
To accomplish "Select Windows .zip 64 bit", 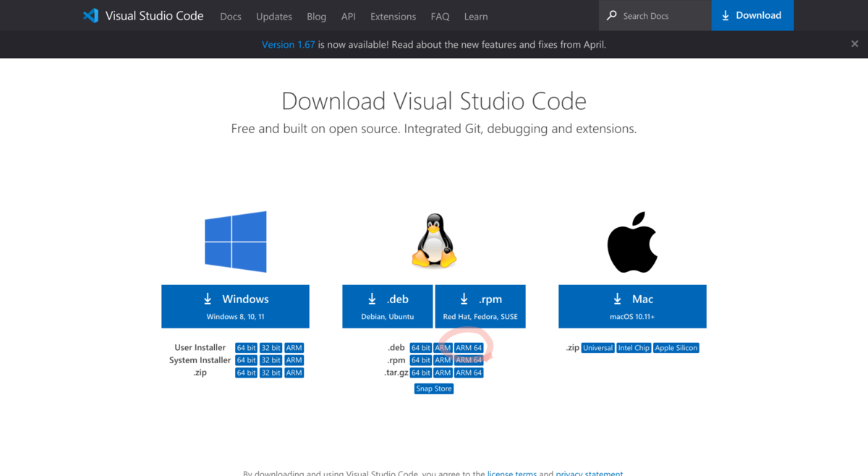I will (x=246, y=373).
